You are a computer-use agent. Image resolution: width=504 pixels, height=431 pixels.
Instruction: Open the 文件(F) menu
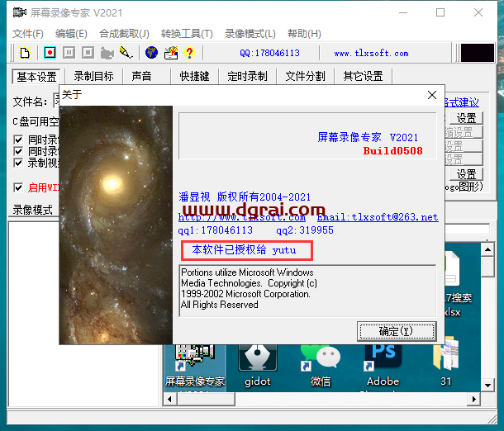pos(28,34)
